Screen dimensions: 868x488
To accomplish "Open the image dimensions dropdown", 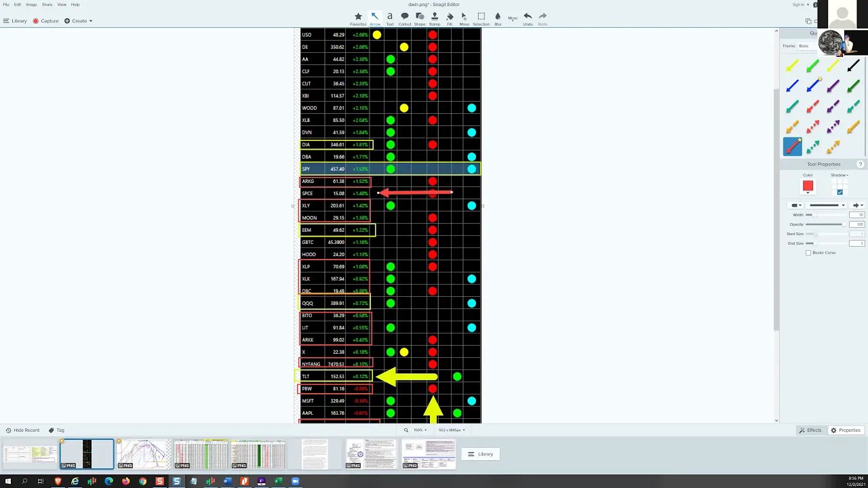I will [452, 430].
